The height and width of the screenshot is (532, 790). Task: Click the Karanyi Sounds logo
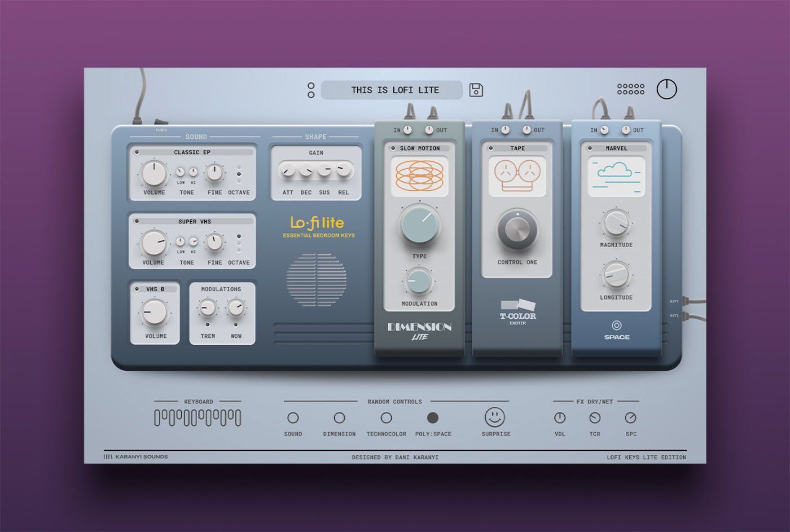point(136,456)
